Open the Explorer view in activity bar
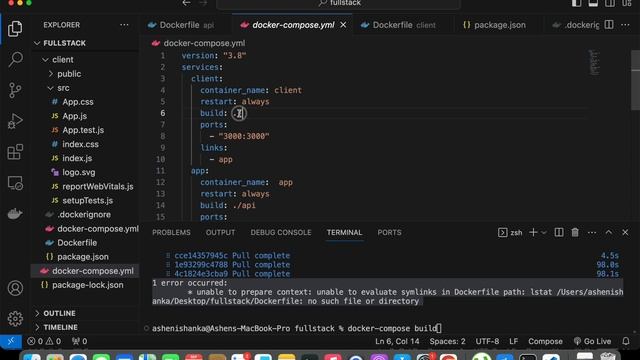 15,29
